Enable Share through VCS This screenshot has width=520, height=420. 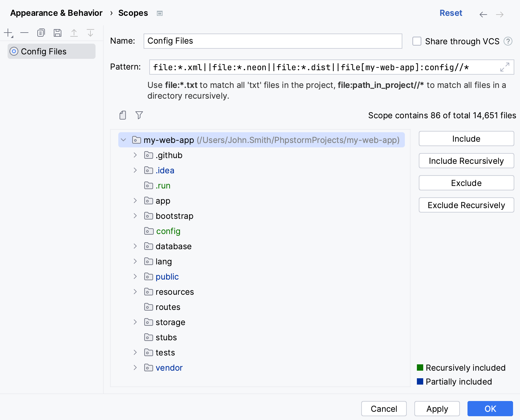coord(417,41)
